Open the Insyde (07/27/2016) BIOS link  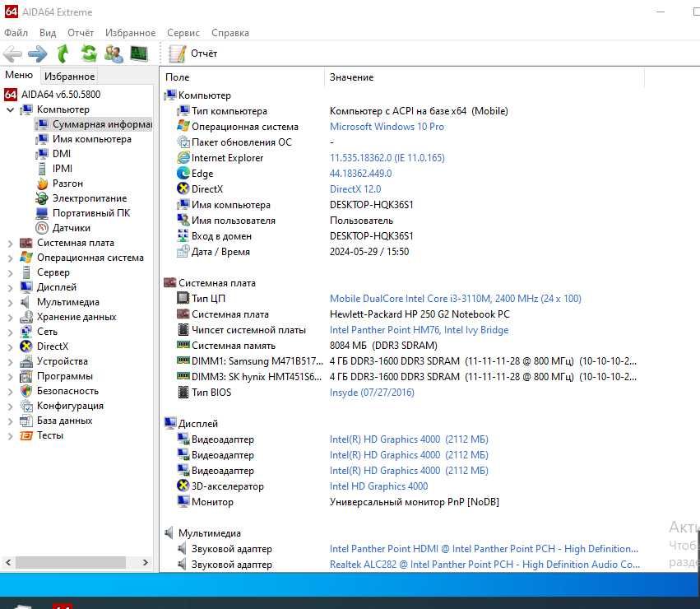tap(372, 393)
